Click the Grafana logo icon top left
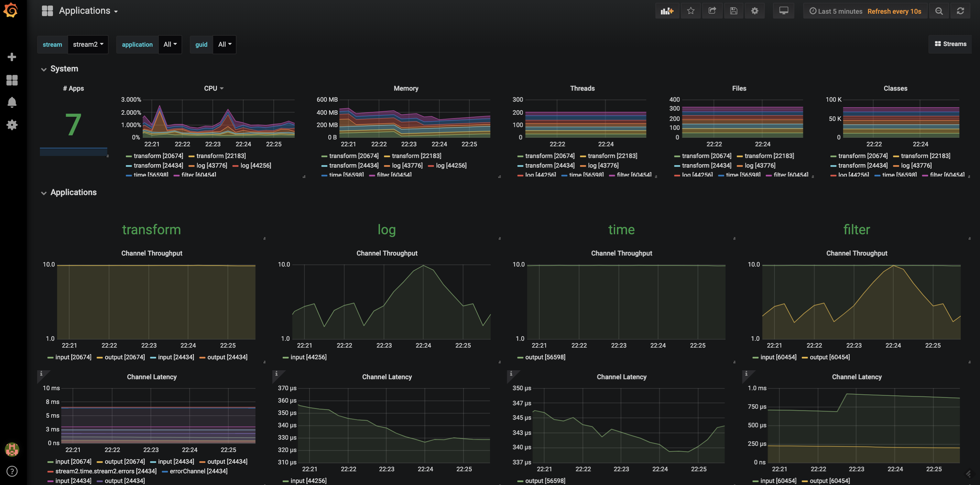980x485 pixels. point(11,11)
